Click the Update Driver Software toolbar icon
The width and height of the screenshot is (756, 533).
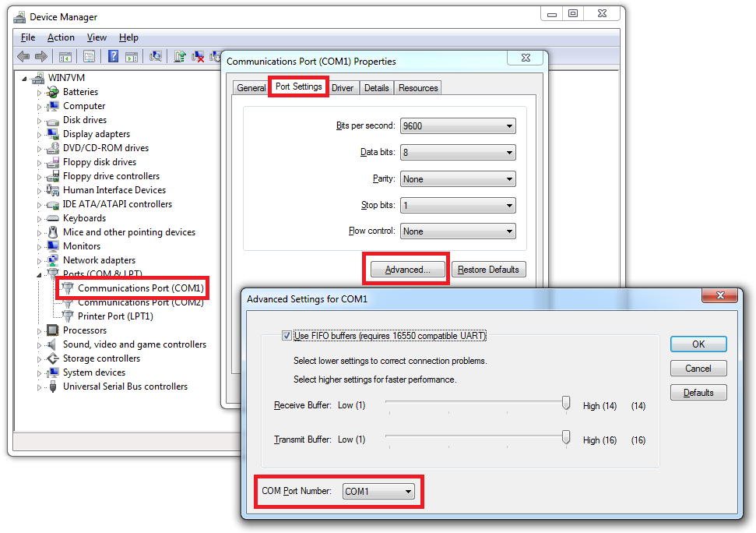(x=180, y=56)
